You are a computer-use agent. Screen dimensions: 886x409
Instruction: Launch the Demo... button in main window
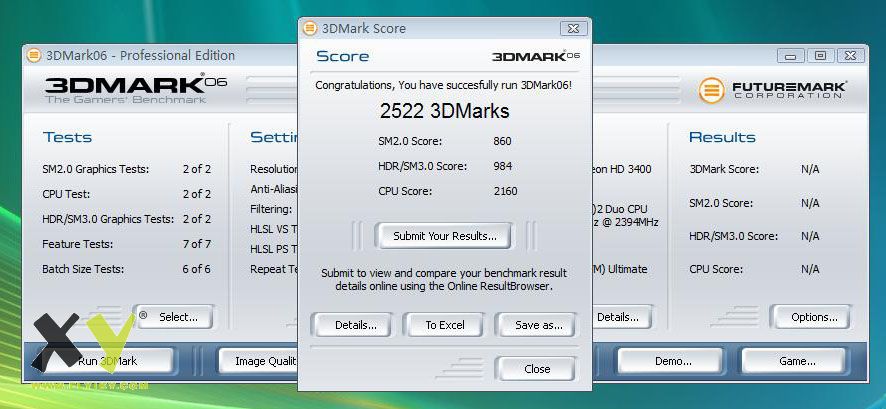coord(672,361)
